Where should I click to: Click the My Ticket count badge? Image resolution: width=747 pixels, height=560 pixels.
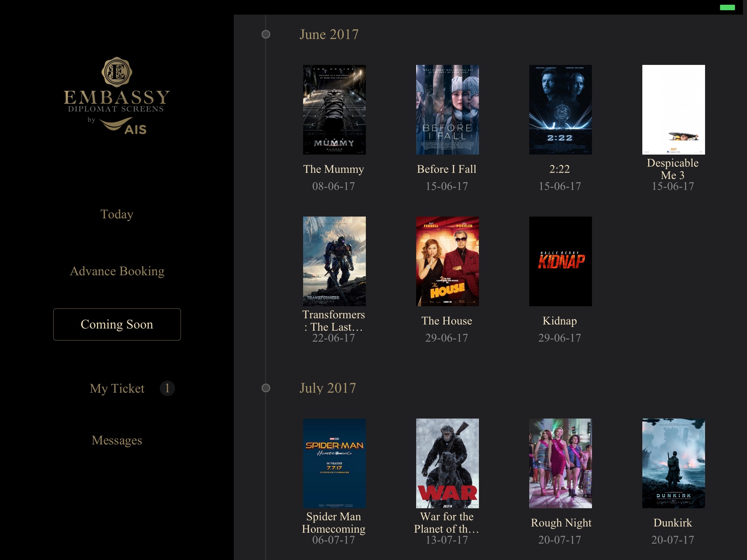167,388
